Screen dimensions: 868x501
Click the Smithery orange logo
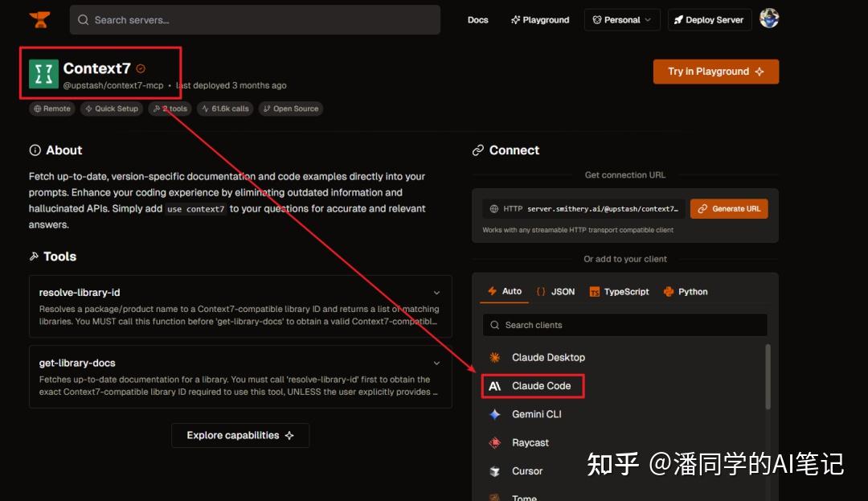pos(40,19)
